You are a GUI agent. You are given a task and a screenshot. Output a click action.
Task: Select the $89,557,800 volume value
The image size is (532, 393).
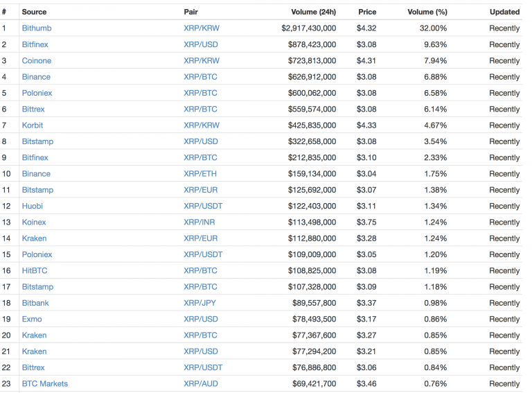click(x=314, y=303)
